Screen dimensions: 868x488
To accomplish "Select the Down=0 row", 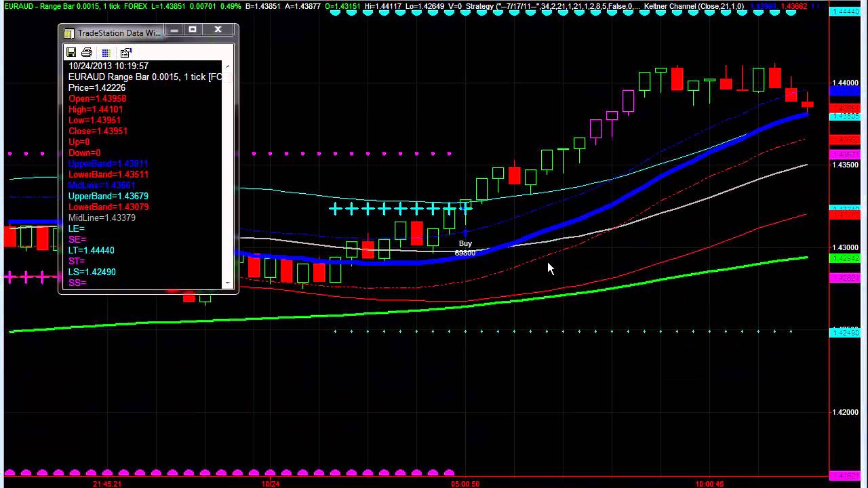I will [x=85, y=152].
